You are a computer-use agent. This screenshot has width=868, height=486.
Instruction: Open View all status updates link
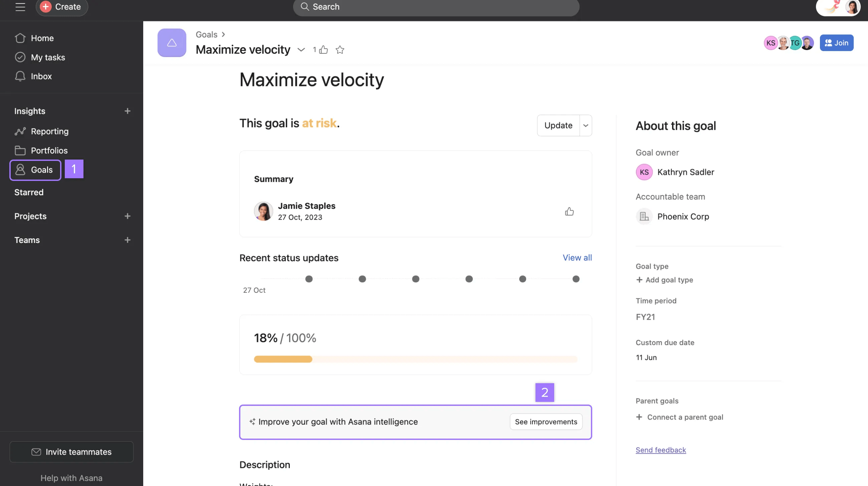pos(577,257)
